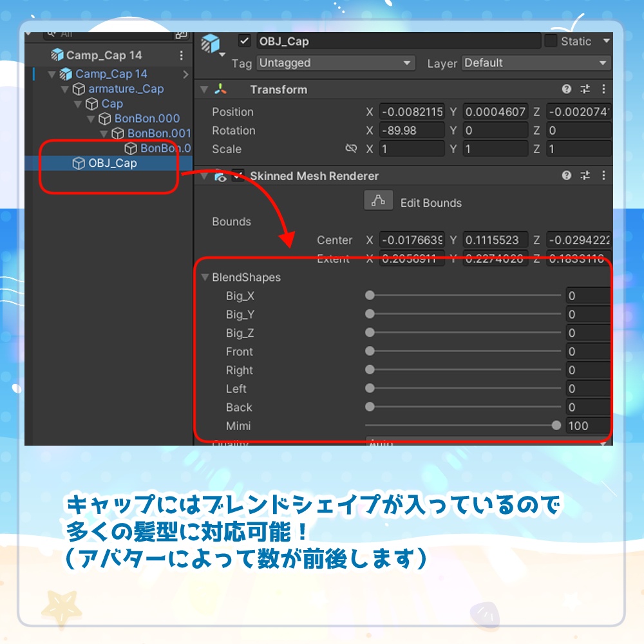Image resolution: width=644 pixels, height=644 pixels.
Task: Click the Edit Bounds button
Action: (378, 200)
